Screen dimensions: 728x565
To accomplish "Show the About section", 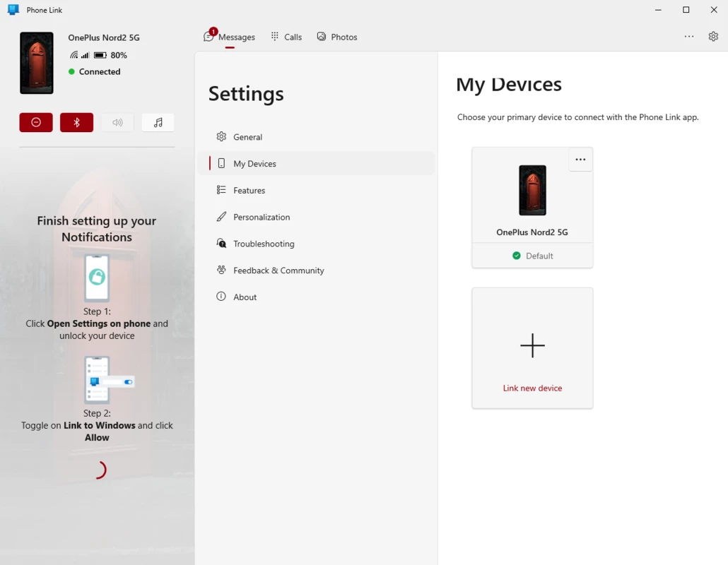I will coord(245,297).
